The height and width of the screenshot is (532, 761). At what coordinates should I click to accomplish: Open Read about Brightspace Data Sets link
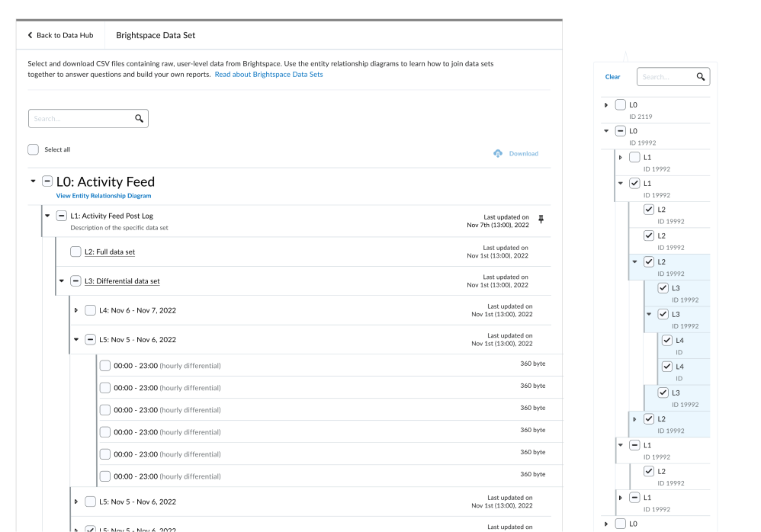point(269,74)
